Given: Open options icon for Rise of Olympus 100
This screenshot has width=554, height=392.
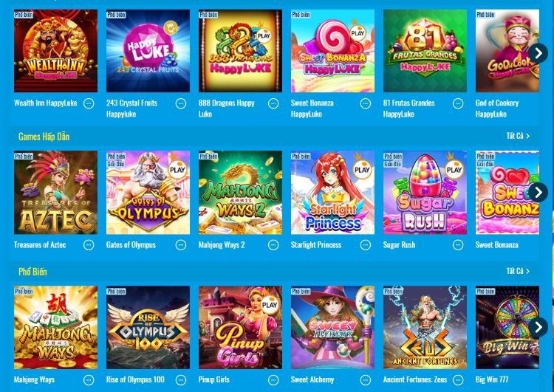Looking at the screenshot, I should coord(181,380).
